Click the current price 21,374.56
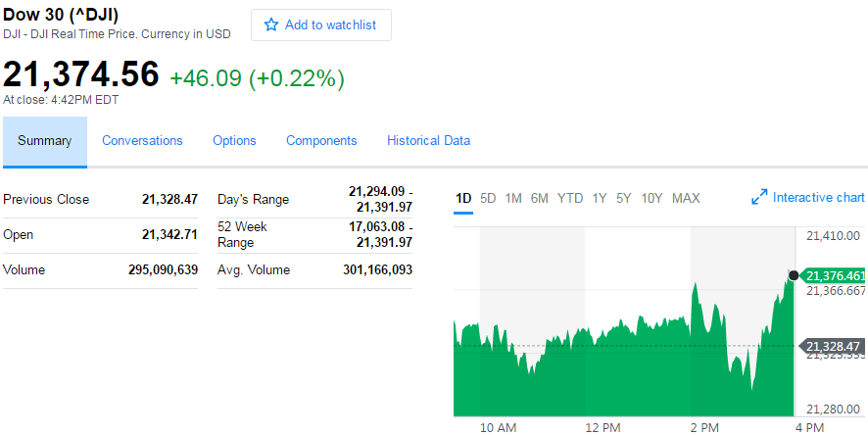The image size is (868, 435). coord(80,74)
